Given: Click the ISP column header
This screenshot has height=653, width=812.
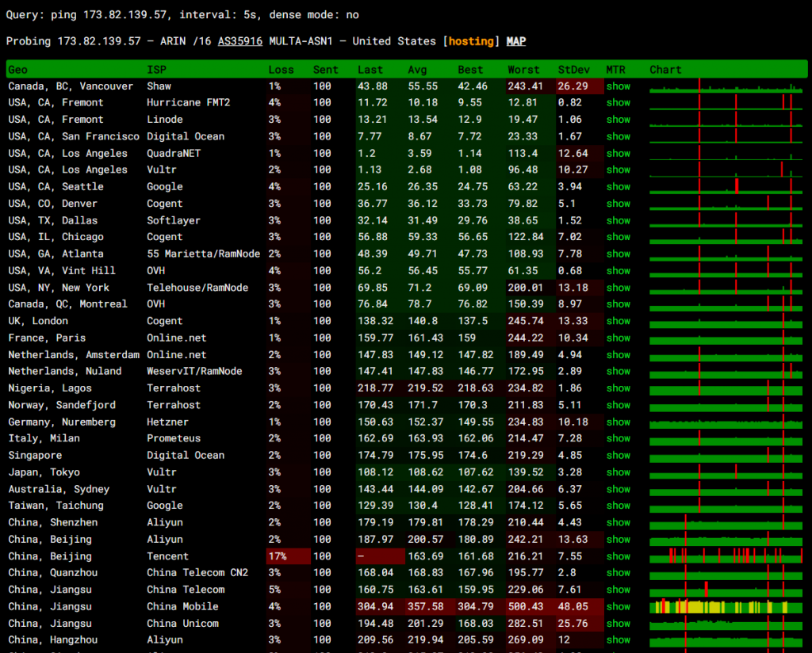Looking at the screenshot, I should (x=156, y=70).
